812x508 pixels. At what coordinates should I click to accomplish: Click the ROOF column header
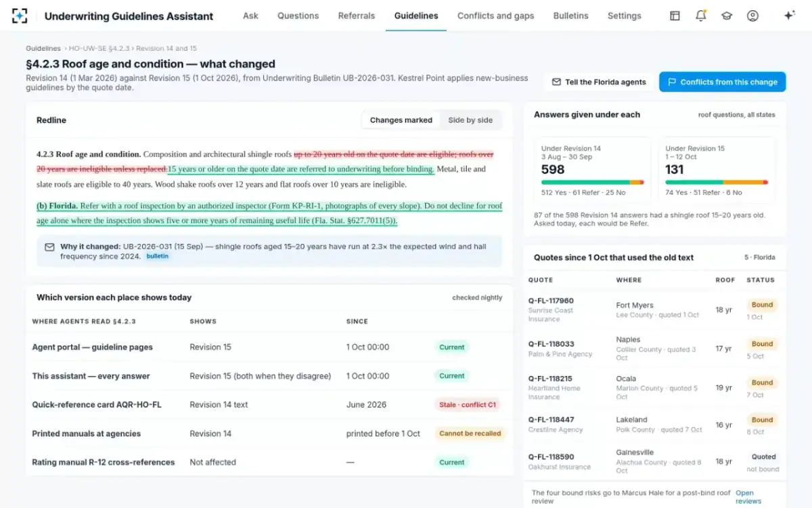(725, 280)
